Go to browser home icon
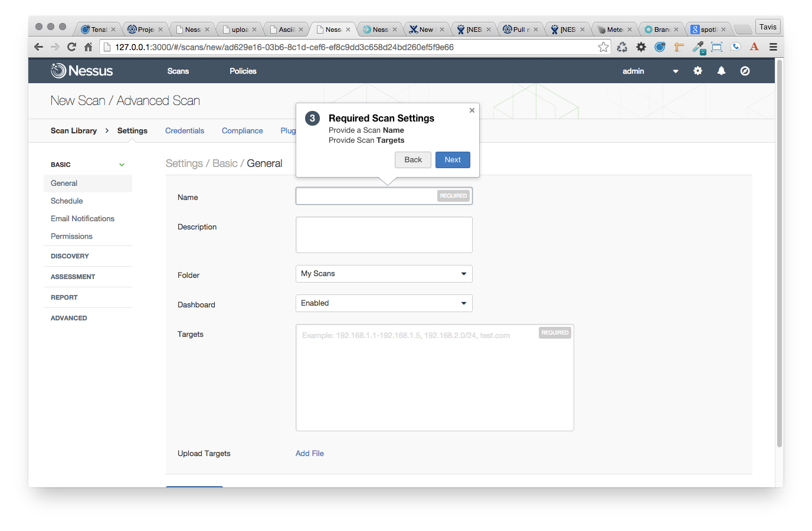The width and height of the screenshot is (812, 531). 88,47
